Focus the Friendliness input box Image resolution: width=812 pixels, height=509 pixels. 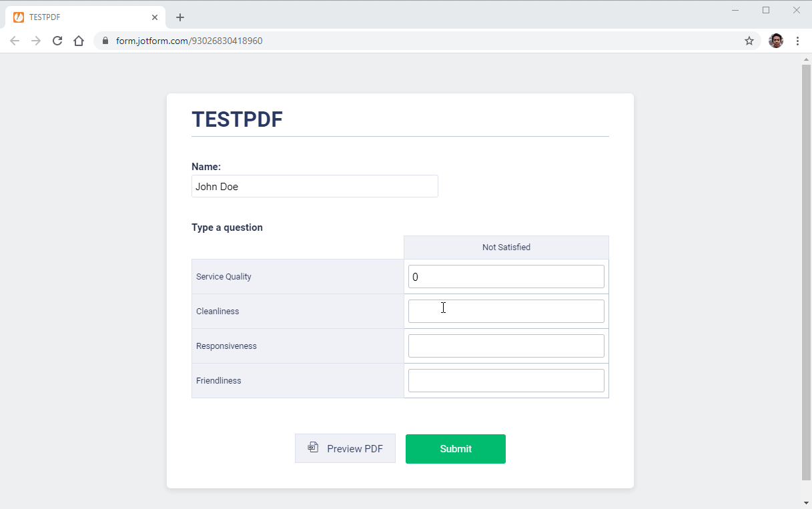506,380
